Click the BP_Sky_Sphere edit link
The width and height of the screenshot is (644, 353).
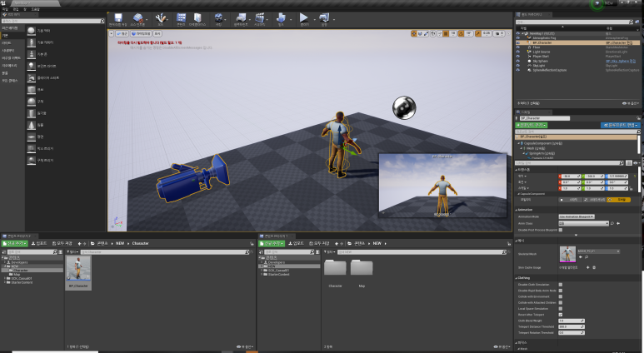pyautogui.click(x=621, y=61)
